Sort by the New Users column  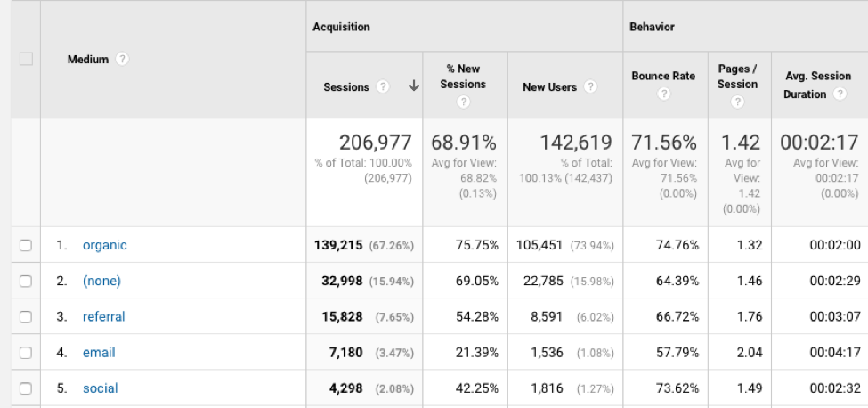coord(550,87)
